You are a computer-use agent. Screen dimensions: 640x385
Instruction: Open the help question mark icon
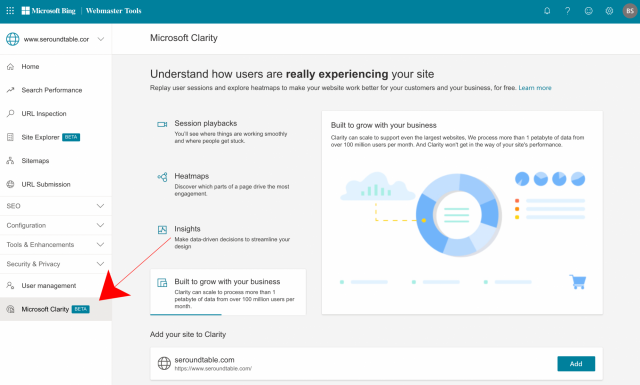click(x=567, y=11)
